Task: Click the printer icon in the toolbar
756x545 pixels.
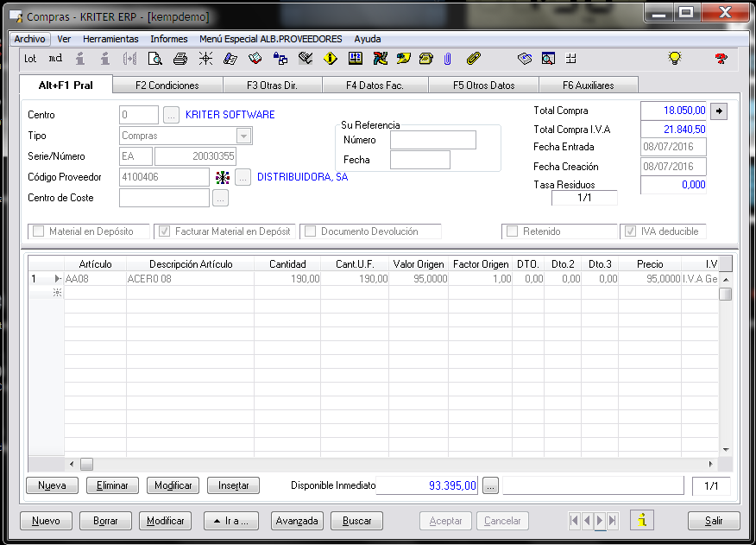Action: pyautogui.click(x=180, y=59)
